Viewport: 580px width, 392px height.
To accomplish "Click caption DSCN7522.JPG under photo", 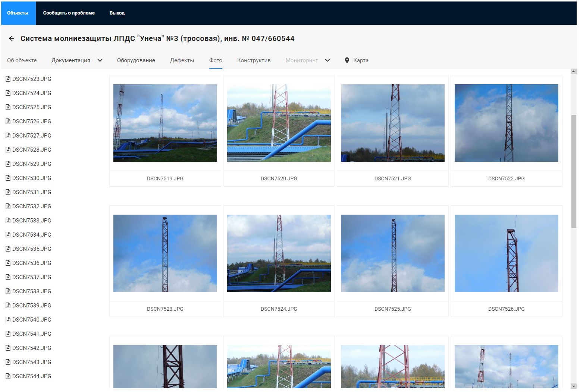I will 507,178.
